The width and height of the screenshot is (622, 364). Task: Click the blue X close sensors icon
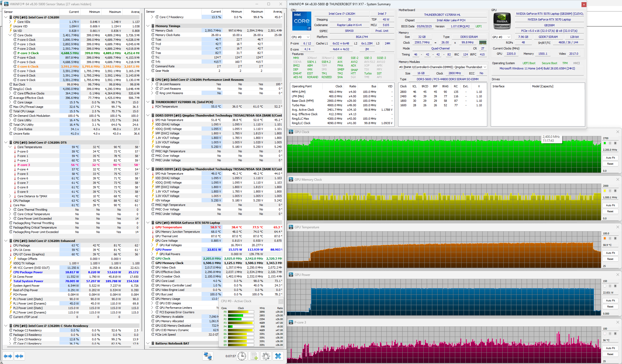click(278, 356)
